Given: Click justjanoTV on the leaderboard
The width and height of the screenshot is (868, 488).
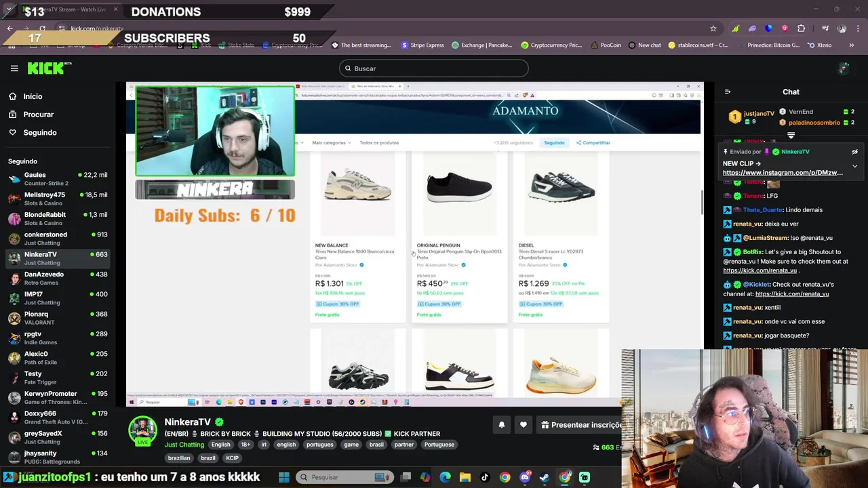Looking at the screenshot, I should click(759, 114).
